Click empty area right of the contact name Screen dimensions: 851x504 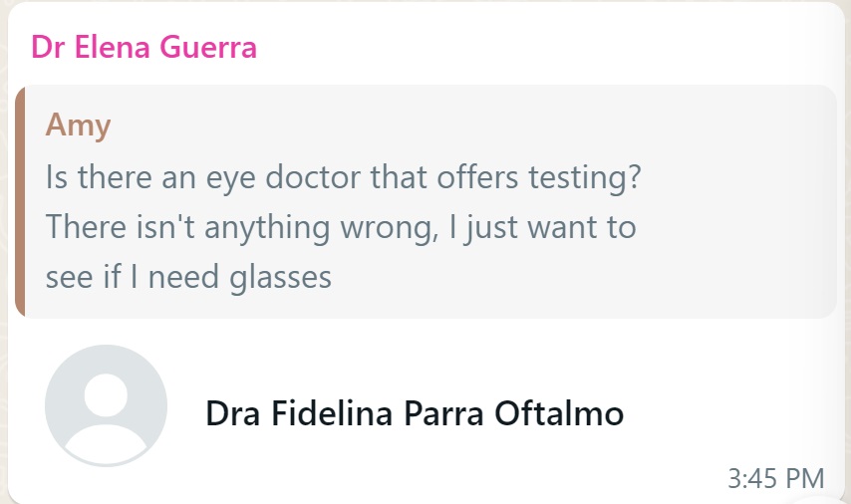click(x=727, y=412)
